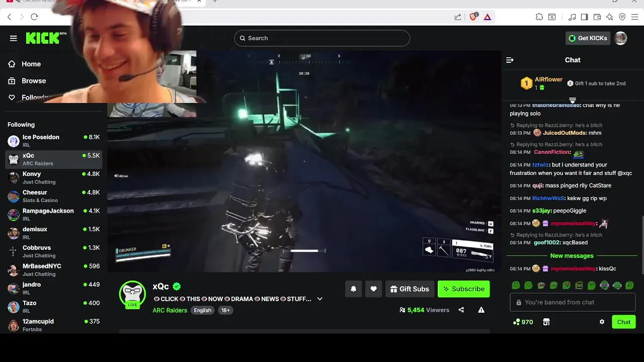Image resolution: width=644 pixels, height=362 pixels.
Task: Collapse the chat panel
Action: click(x=510, y=60)
